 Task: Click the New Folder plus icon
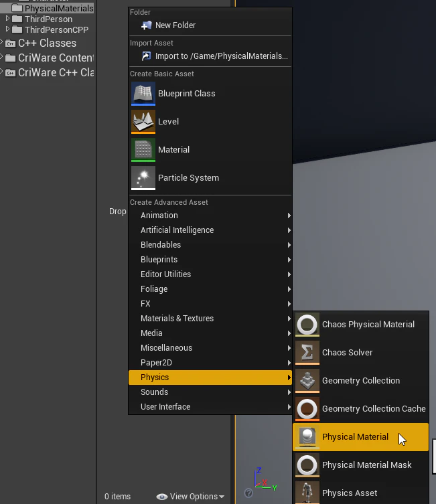pos(146,25)
